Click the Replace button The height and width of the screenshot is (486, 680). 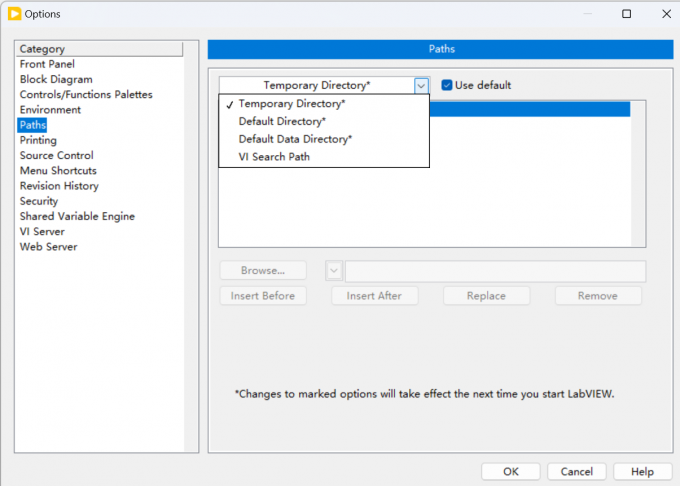[x=487, y=296]
